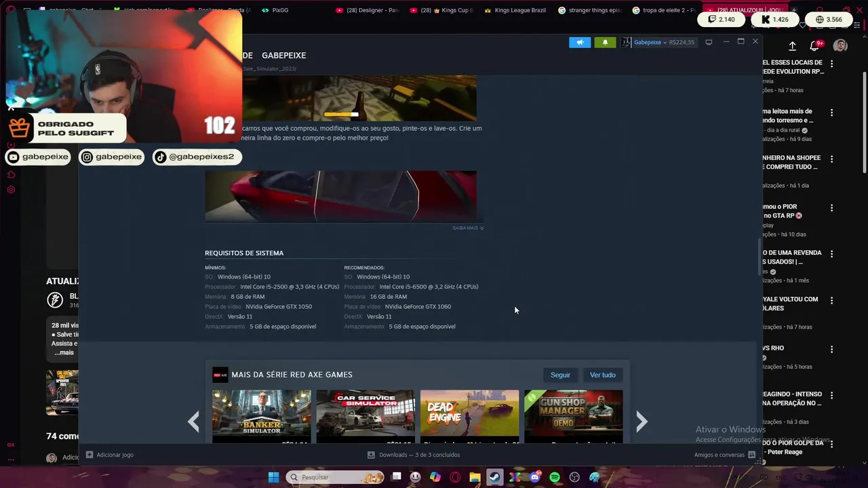Show next games with right carousel arrow

pyautogui.click(x=642, y=422)
